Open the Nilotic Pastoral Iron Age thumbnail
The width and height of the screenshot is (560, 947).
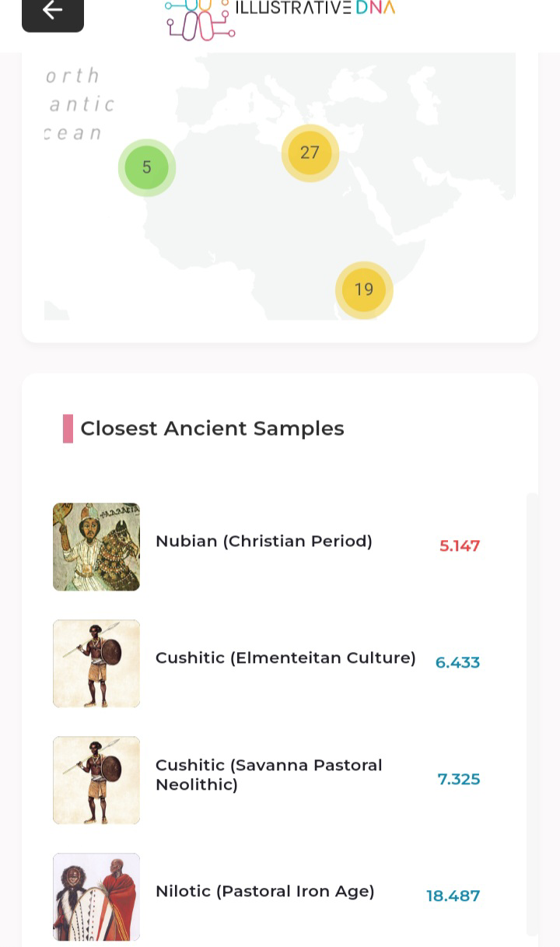[x=96, y=896]
